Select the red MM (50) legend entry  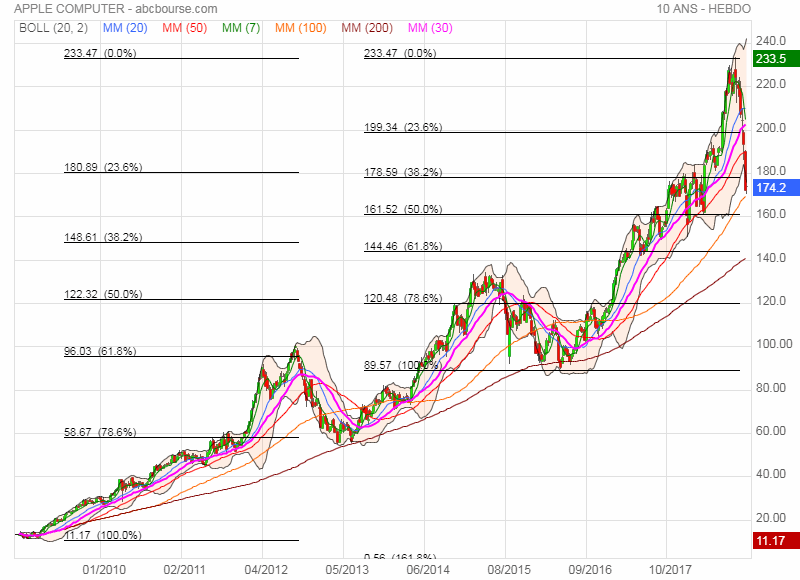(185, 28)
